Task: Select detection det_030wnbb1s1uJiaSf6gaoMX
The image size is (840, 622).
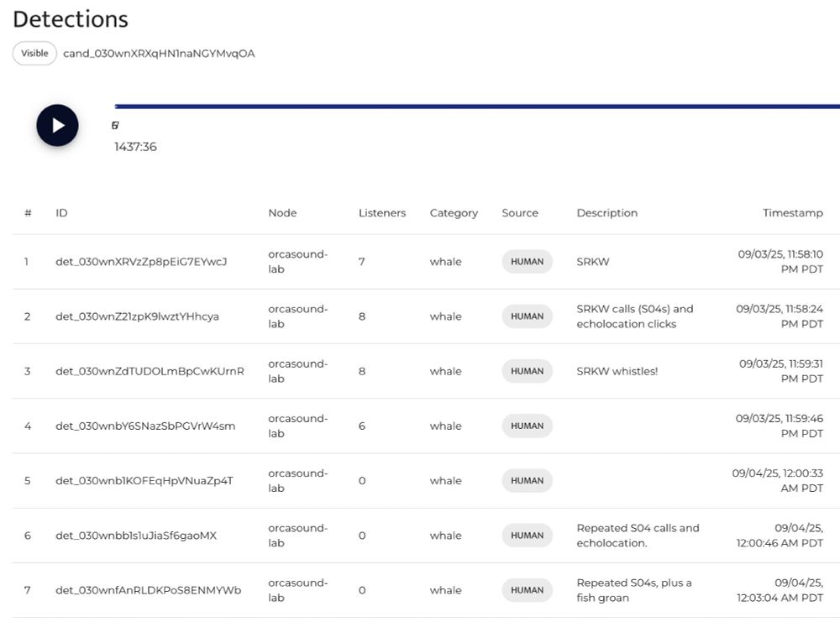Action: point(136,536)
